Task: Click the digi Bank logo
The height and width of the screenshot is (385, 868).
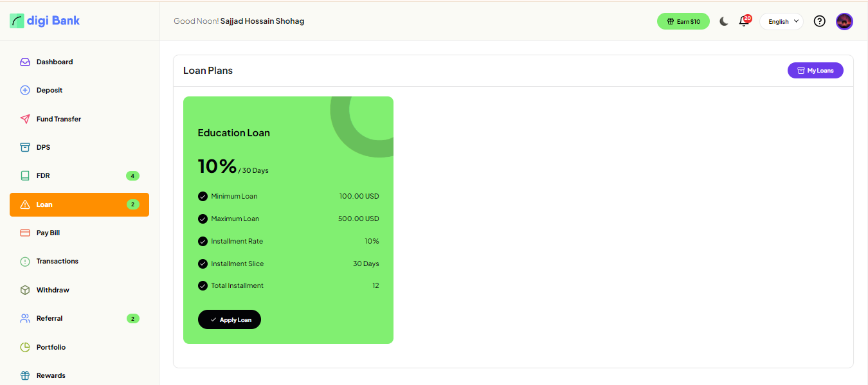Action: coord(45,21)
